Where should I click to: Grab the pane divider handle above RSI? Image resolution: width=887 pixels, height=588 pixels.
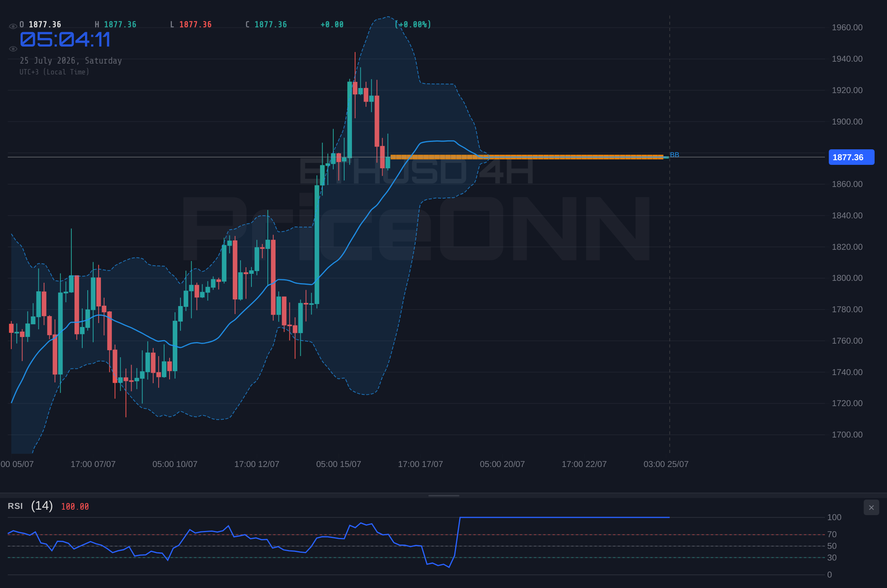pyautogui.click(x=443, y=495)
